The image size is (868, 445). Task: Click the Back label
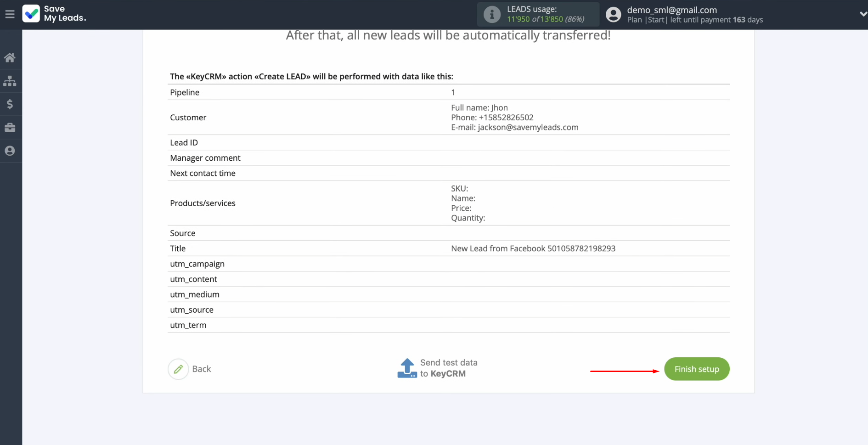(x=201, y=369)
